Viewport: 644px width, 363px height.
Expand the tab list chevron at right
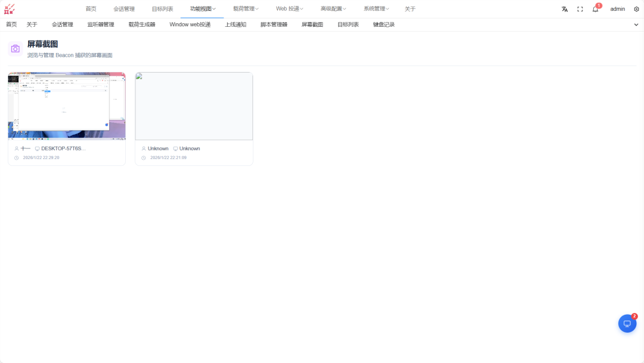(636, 24)
